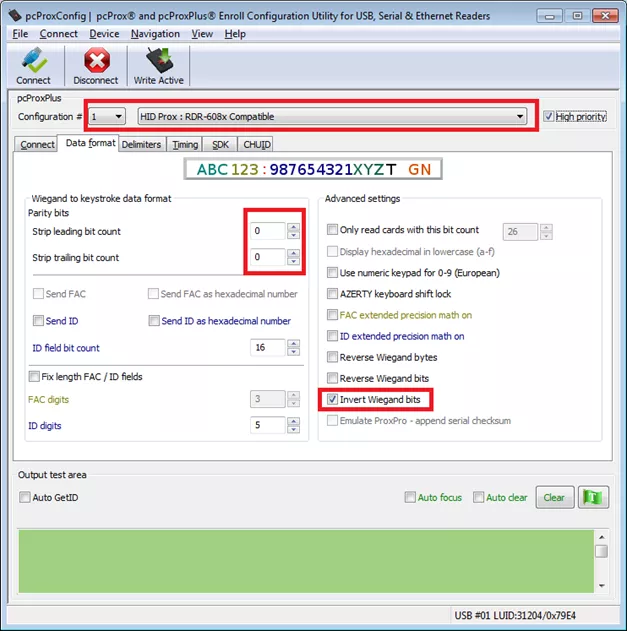Switch to the Timing tab

(184, 145)
